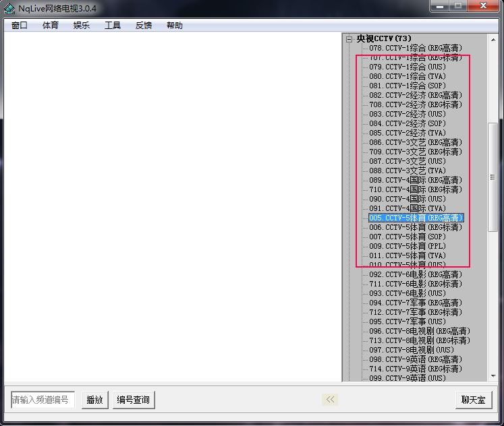Select 084.CCTV-2经济 (SOP)
The height and width of the screenshot is (426, 504).
click(x=408, y=123)
